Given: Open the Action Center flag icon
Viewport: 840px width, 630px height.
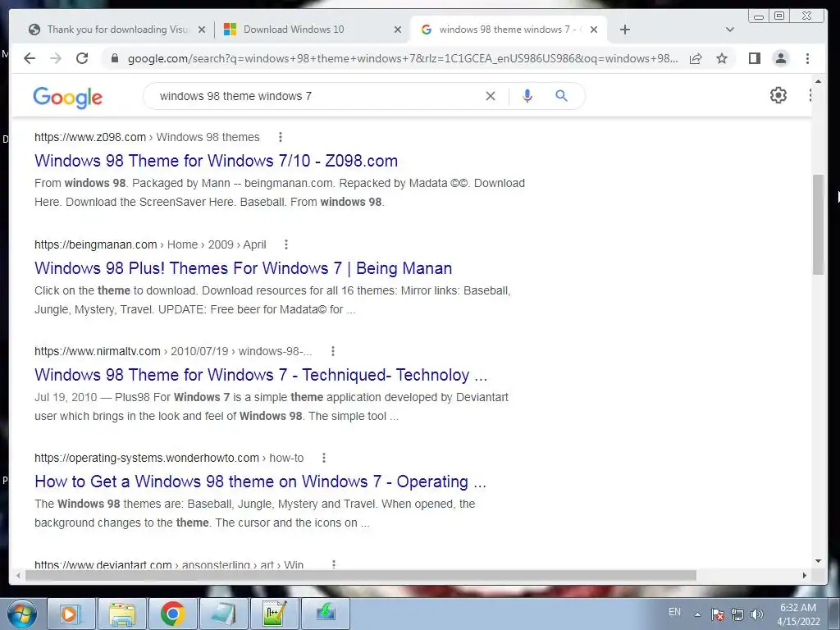Looking at the screenshot, I should [718, 614].
